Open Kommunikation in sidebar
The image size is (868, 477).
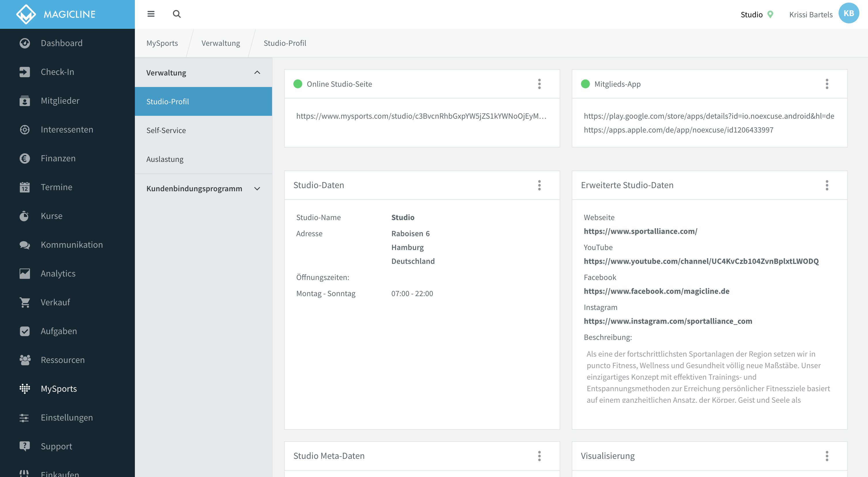tap(67, 245)
